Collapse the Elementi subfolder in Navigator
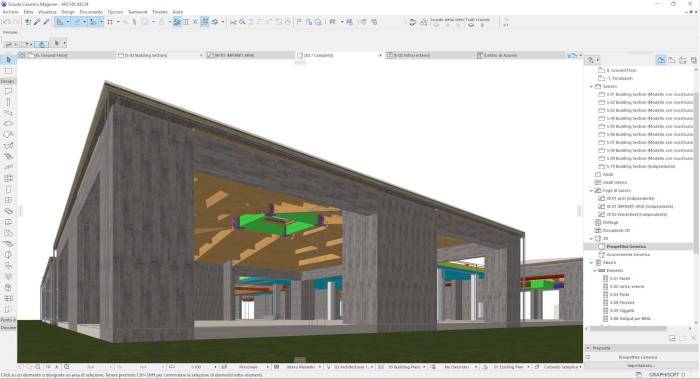This screenshot has width=700, height=379. pyautogui.click(x=595, y=271)
